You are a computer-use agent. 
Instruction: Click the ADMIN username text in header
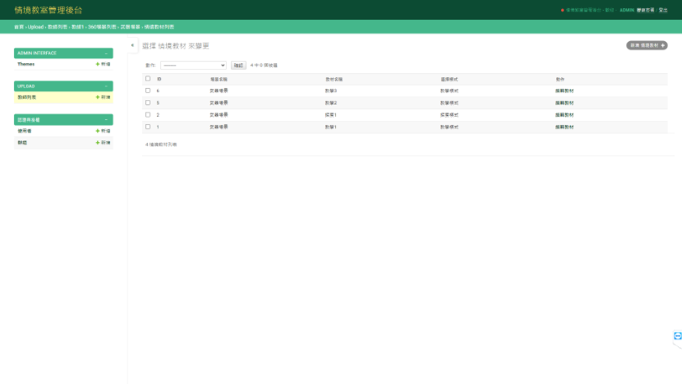(627, 10)
